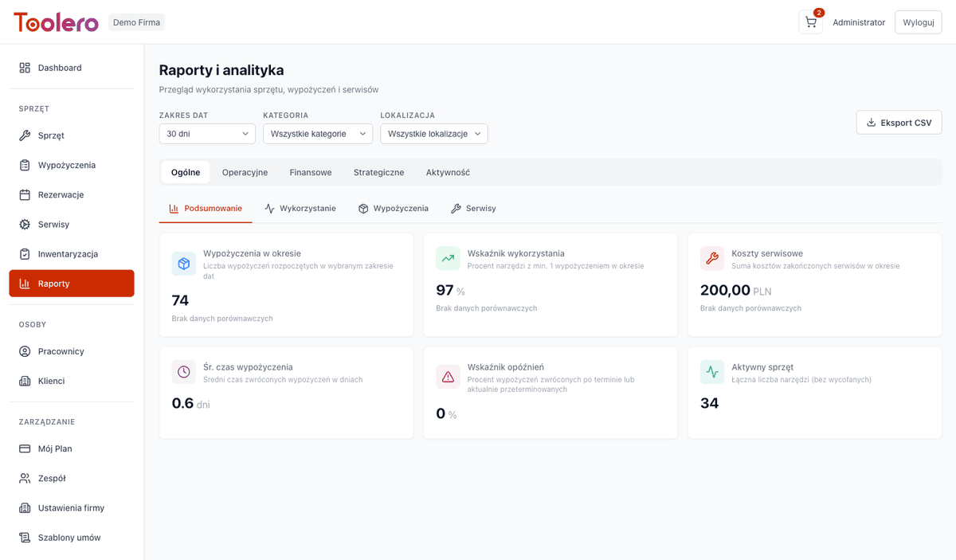Viewport: 956px width, 560px height.
Task: Switch to the Finansowe tab
Action: [x=311, y=172]
